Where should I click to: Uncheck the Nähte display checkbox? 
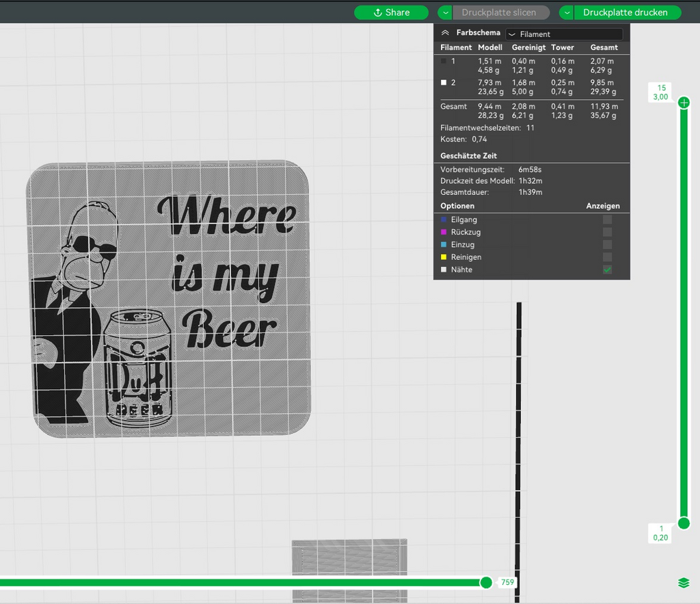(607, 270)
